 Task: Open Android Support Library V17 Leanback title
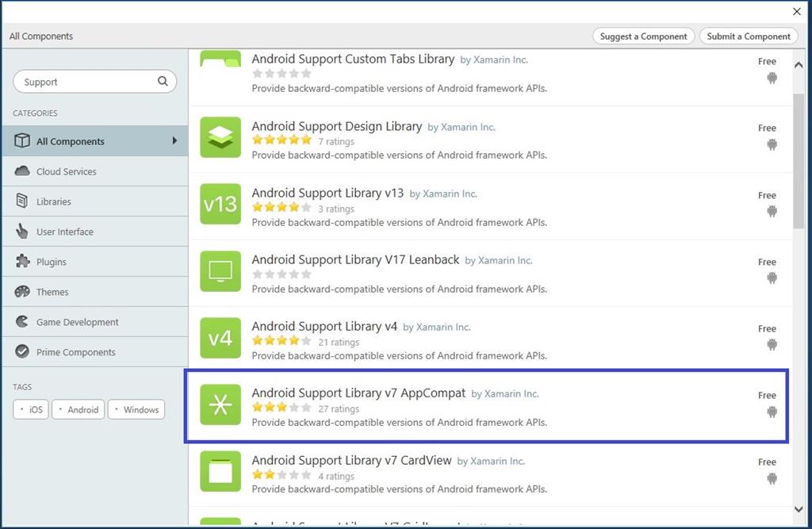click(355, 259)
